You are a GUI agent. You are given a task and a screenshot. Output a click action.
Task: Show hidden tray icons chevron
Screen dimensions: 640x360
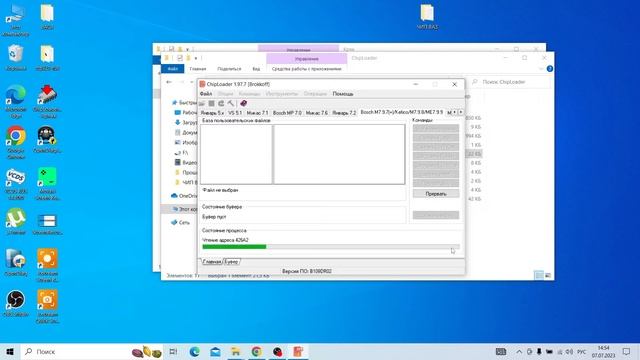(519, 351)
